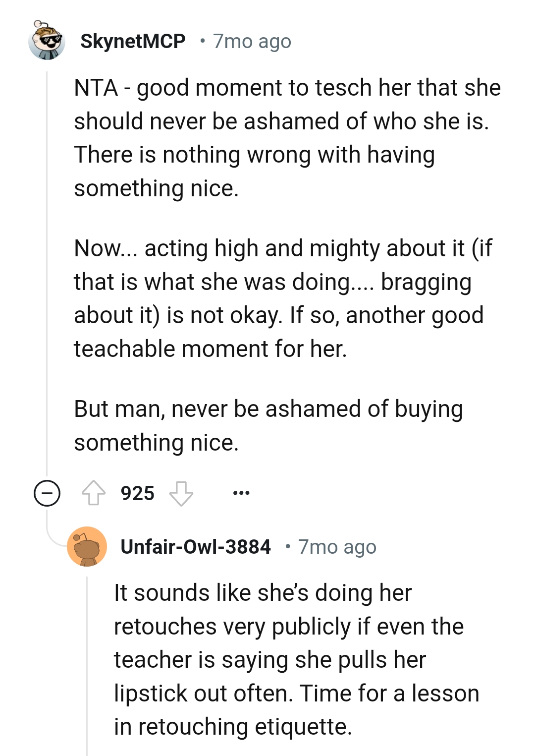The width and height of the screenshot is (535, 756).
Task: Open the overflow menu on SkynetMCP's comment
Action: coord(242,492)
